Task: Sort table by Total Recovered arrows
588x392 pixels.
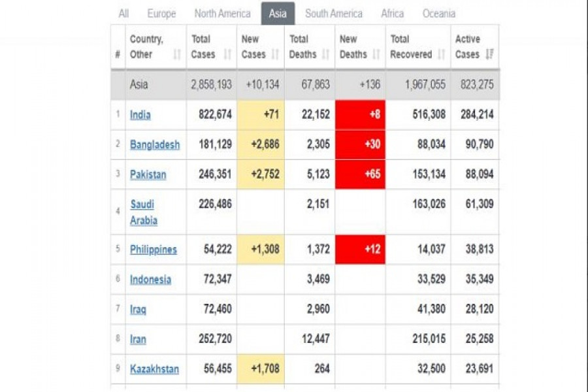Action: pos(442,55)
